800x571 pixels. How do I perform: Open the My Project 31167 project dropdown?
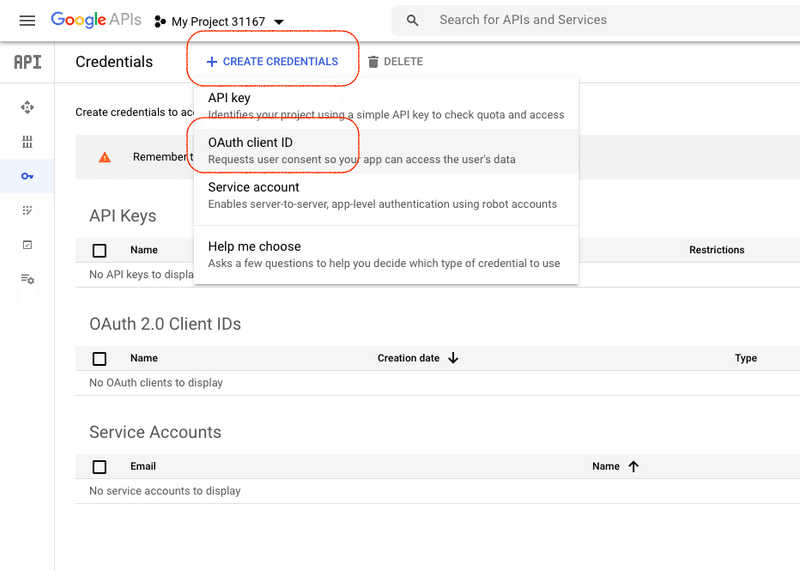(219, 21)
